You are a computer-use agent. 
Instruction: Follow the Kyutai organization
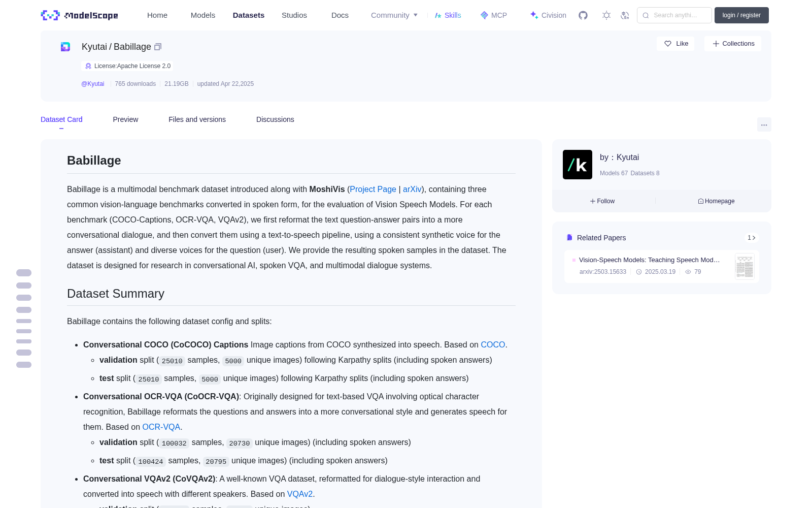(602, 201)
